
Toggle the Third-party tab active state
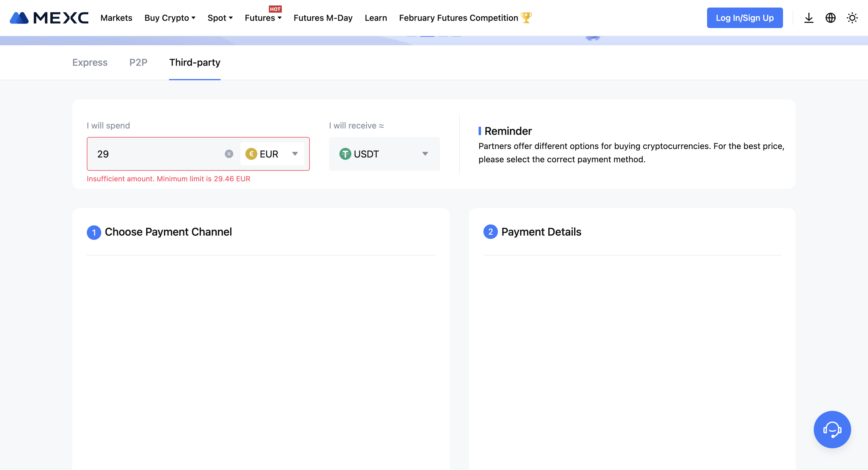[195, 62]
